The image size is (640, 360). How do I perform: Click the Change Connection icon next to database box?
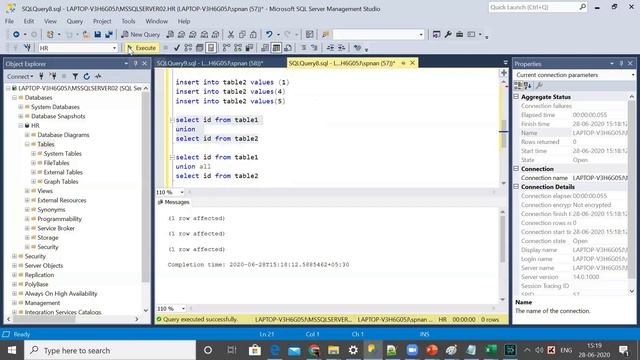(x=27, y=48)
